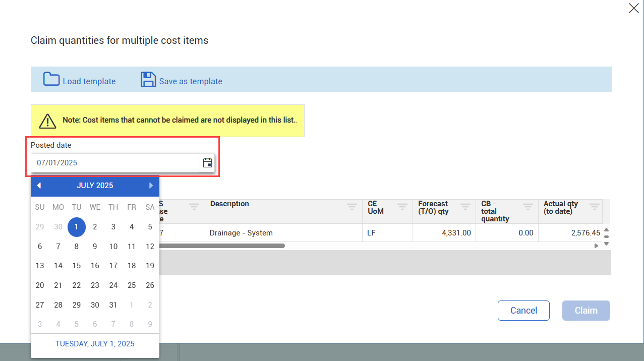
Task: Click the Claim button
Action: coord(586,311)
